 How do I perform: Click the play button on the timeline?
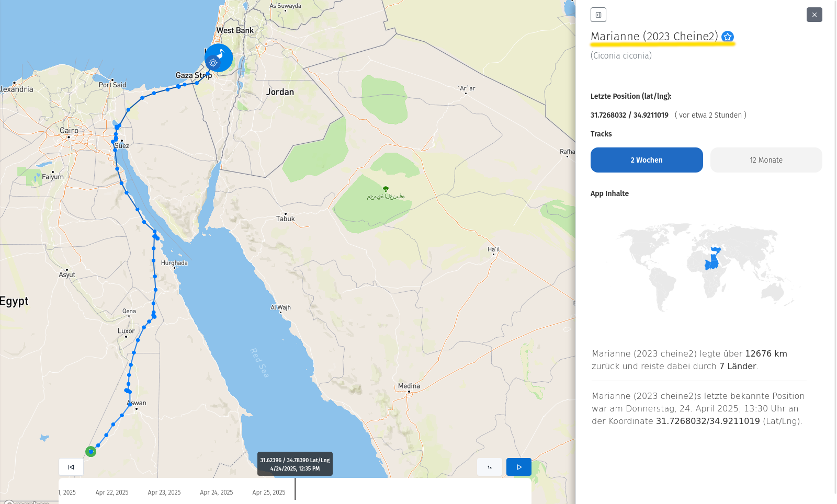click(x=518, y=467)
